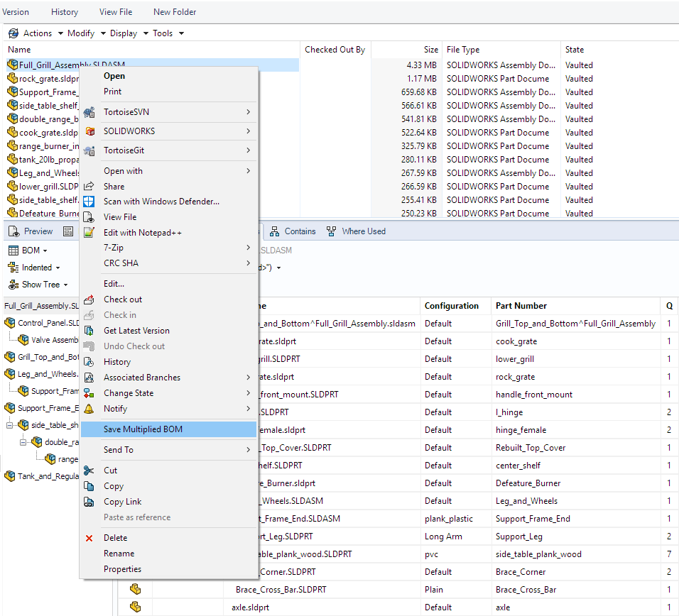Click the History toolbar button at top

pyautogui.click(x=65, y=12)
